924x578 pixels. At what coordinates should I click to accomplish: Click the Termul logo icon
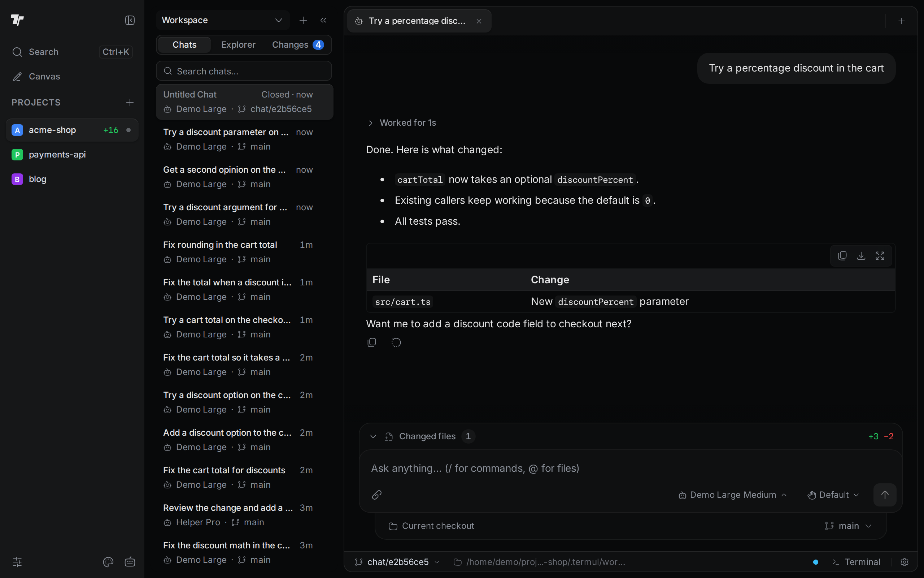click(17, 20)
